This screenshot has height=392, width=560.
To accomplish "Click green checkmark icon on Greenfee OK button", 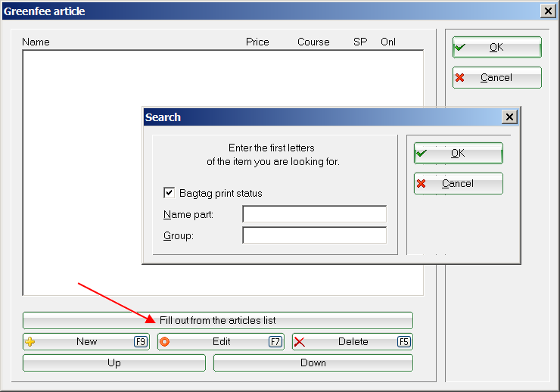I will [x=460, y=47].
